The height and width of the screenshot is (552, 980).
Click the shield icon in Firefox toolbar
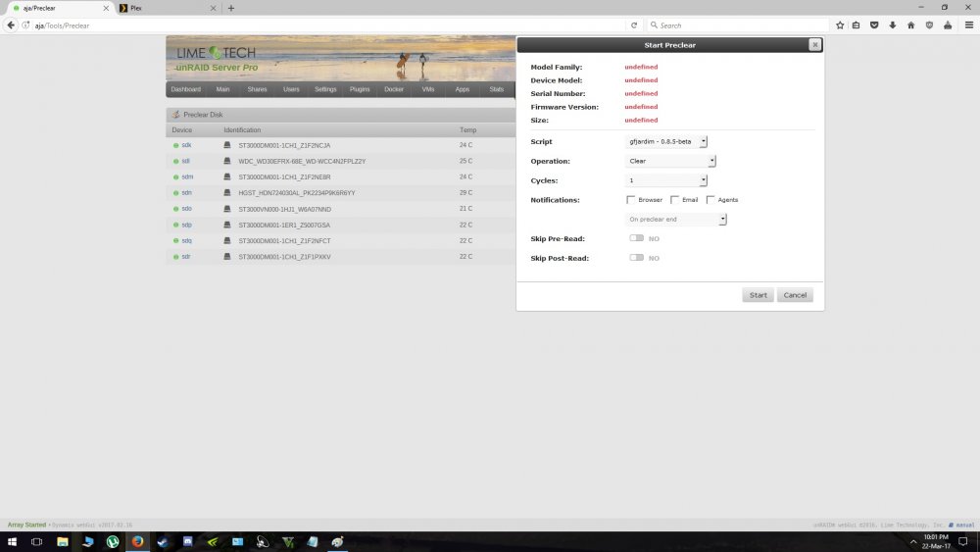click(x=929, y=25)
